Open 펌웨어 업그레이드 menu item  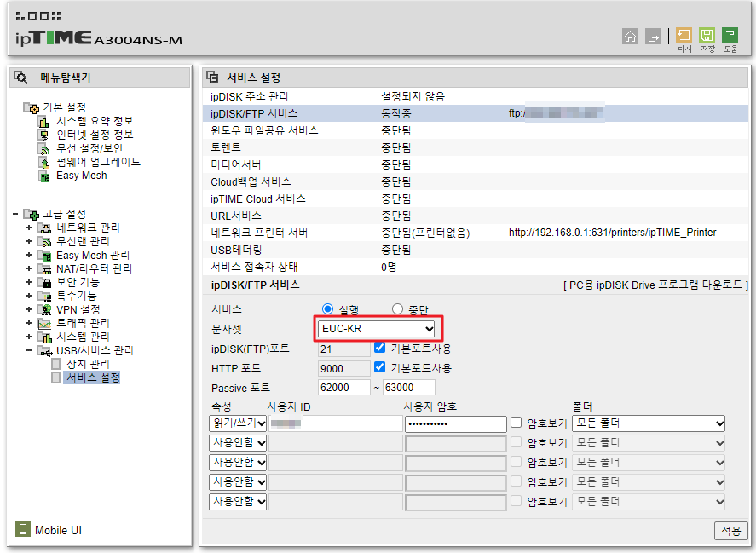(98, 163)
